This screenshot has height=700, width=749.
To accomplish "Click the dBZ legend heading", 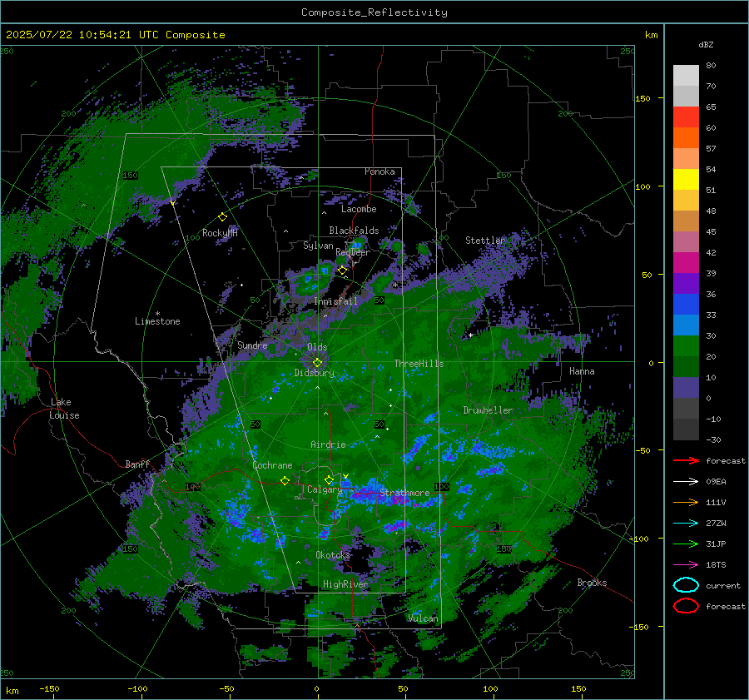I will tap(706, 44).
